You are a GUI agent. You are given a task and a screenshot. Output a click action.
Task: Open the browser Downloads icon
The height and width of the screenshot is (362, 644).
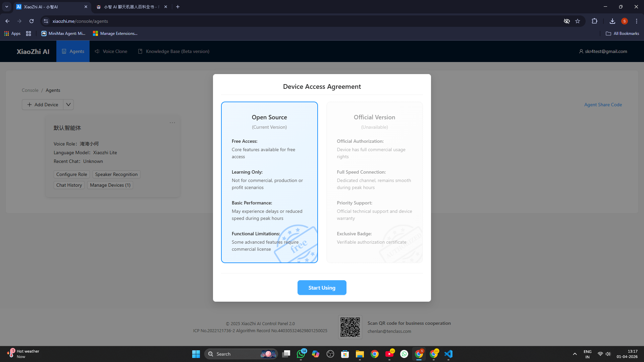612,21
